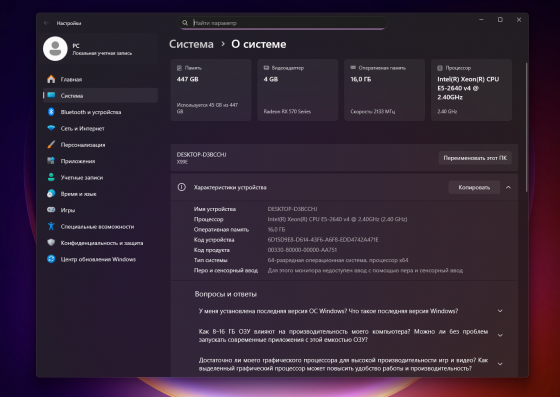Click the Bluetooth icon in sidebar

(51, 112)
